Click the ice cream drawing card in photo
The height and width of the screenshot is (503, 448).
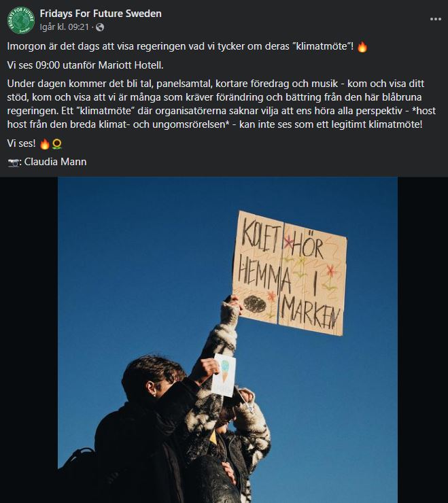(224, 375)
